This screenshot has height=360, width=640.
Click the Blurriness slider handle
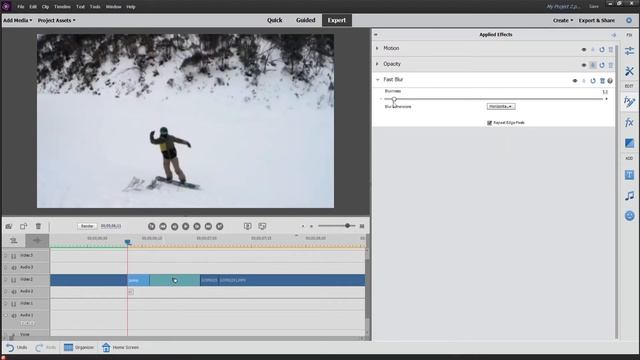pos(394,99)
